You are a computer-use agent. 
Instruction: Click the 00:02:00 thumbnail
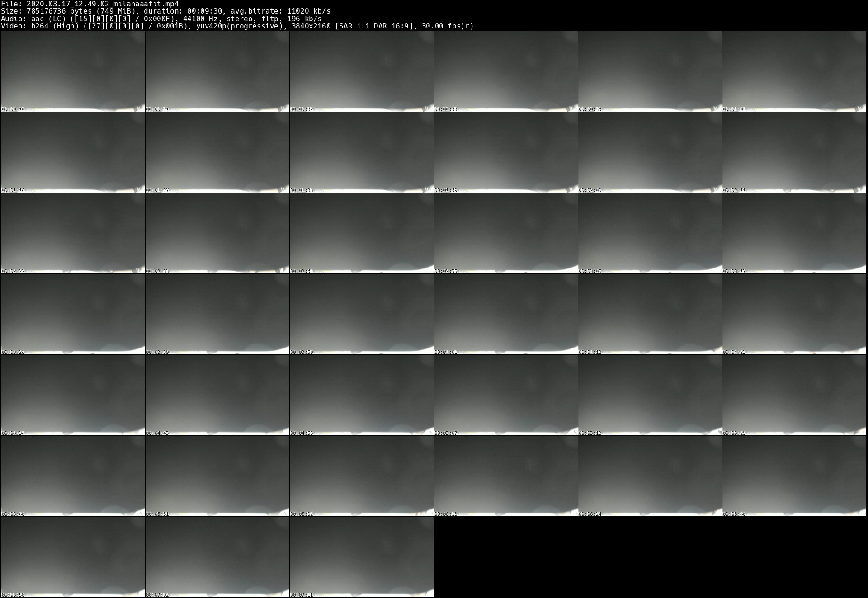click(650, 152)
